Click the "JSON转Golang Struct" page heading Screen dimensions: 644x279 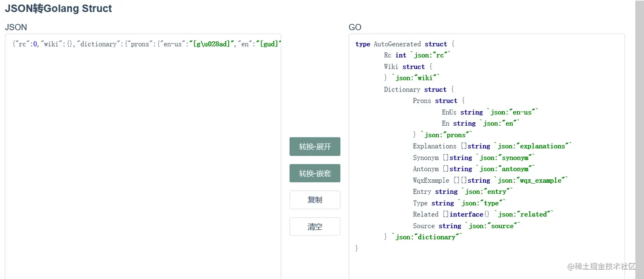tap(58, 9)
